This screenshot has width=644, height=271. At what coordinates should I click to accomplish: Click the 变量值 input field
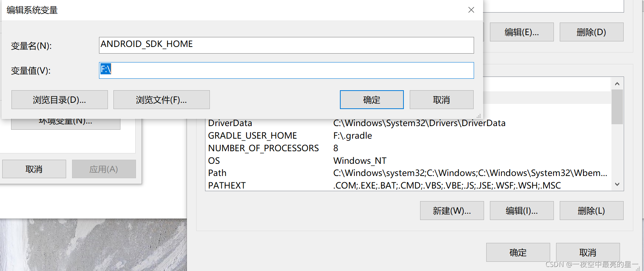click(286, 70)
